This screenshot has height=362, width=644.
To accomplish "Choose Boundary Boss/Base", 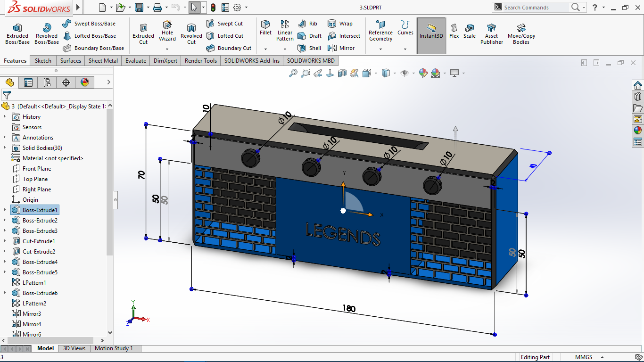I will coord(93,48).
